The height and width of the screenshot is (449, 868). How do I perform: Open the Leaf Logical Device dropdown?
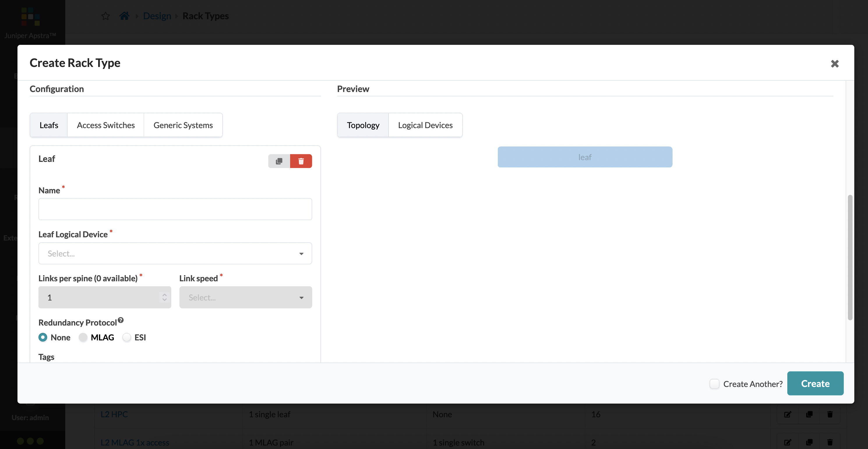[x=175, y=253]
